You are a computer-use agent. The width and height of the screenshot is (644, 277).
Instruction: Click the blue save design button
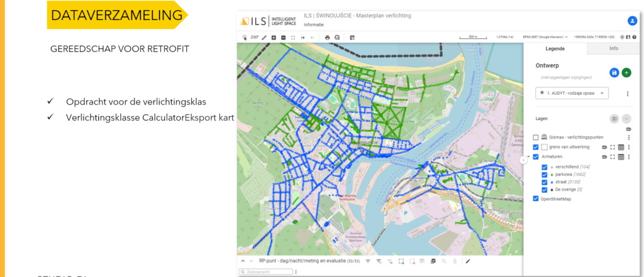click(x=614, y=73)
